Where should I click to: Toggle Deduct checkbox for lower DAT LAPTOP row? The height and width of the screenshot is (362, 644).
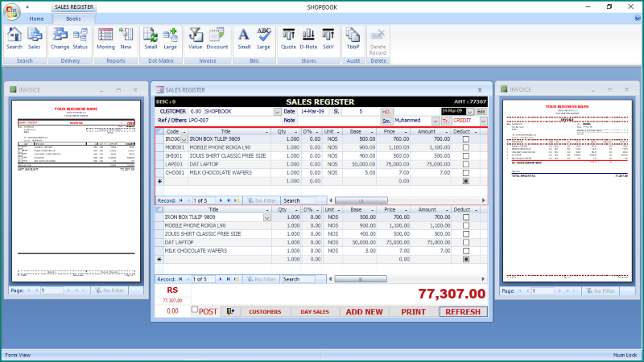click(x=466, y=242)
